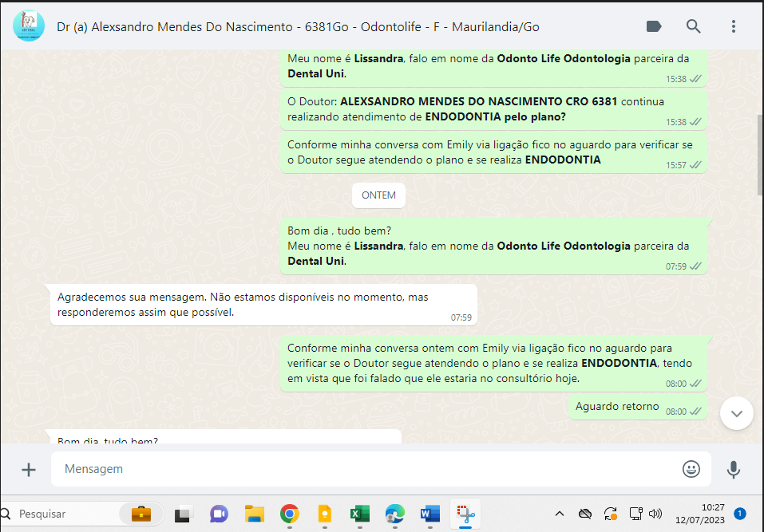Switch to Microsoft Edge on taskbar
The width and height of the screenshot is (764, 532).
(x=394, y=514)
